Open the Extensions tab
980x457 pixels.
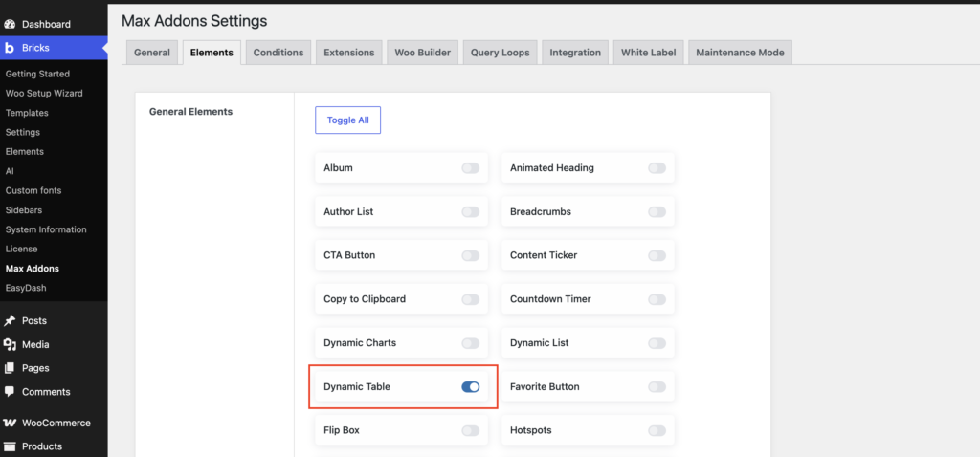click(x=348, y=53)
